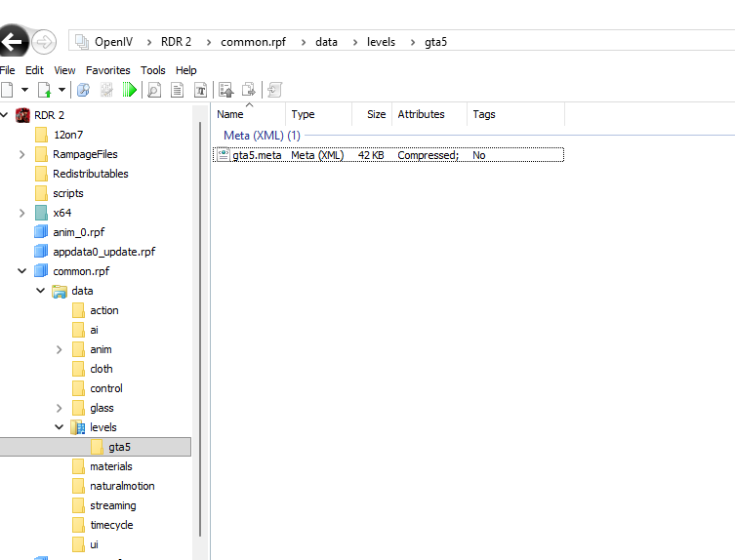This screenshot has height=560, width=735.
Task: Click the archive search magnifier toolbar icon
Action: click(x=83, y=90)
